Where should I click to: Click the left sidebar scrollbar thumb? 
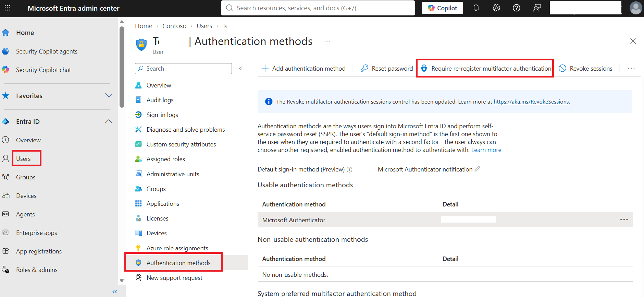(122, 67)
